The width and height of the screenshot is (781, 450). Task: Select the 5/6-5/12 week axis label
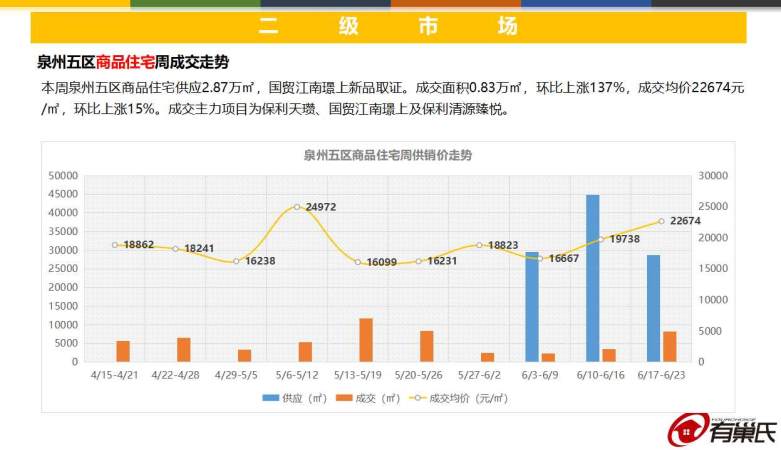pyautogui.click(x=297, y=375)
